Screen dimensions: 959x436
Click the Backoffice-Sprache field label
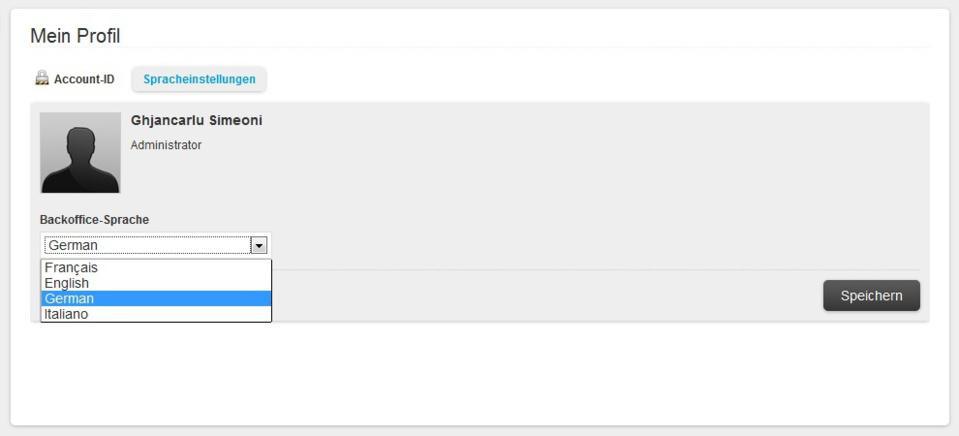tap(94, 220)
